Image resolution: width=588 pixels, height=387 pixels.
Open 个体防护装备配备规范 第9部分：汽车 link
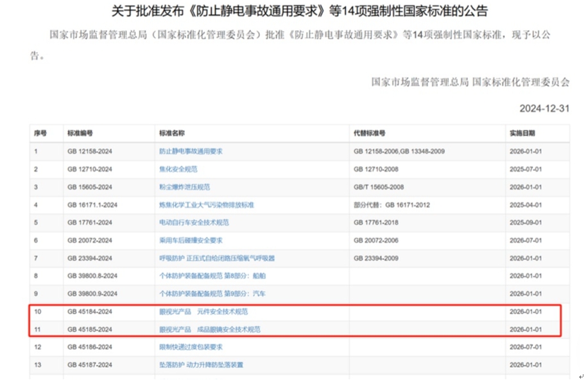pos(212,293)
